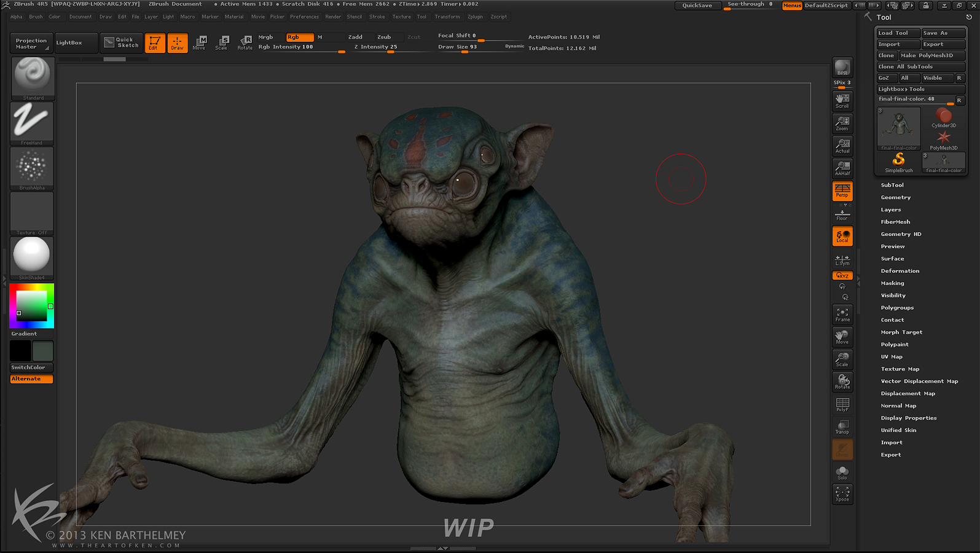Expand the Geometry section
Image resolution: width=980 pixels, height=553 pixels.
(x=896, y=197)
